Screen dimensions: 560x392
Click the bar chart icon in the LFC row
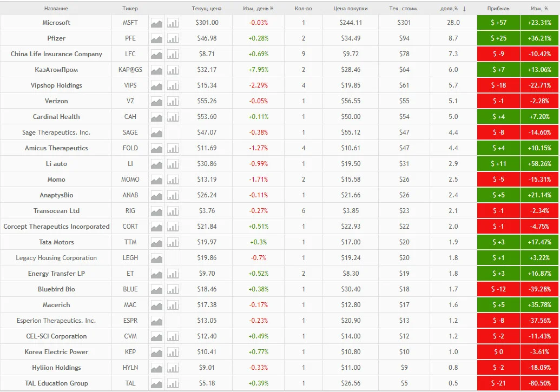click(x=173, y=55)
